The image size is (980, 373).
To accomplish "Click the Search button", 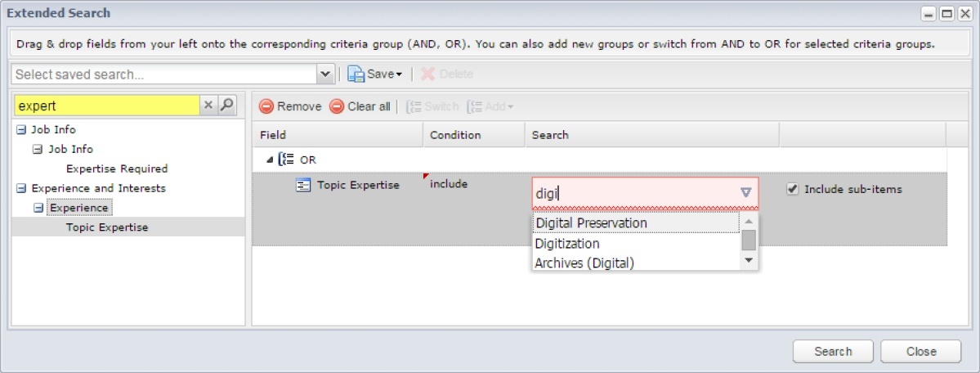I will click(x=833, y=351).
